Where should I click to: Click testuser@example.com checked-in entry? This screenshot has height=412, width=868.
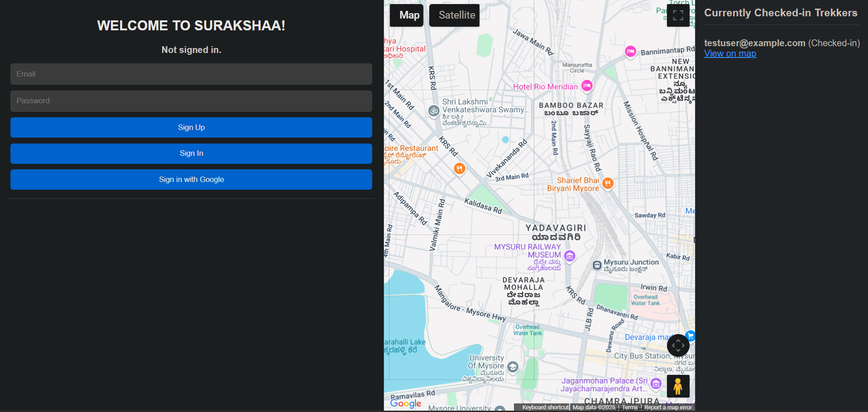coord(782,43)
